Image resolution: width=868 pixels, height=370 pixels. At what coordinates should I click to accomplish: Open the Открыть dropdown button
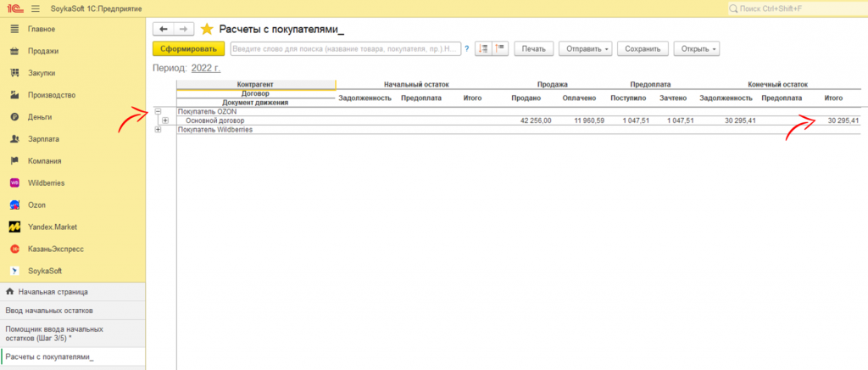698,48
